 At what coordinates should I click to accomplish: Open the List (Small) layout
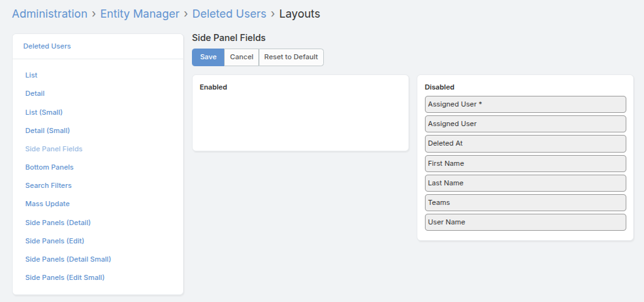click(44, 112)
